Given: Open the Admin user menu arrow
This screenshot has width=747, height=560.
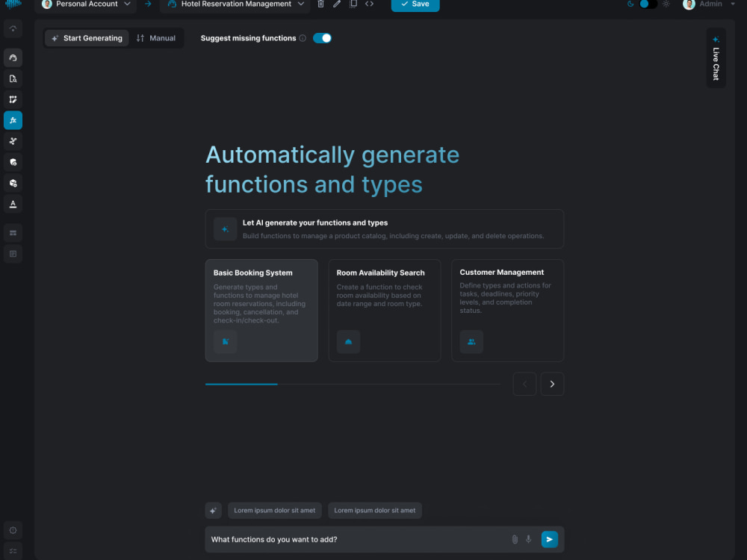Looking at the screenshot, I should tap(733, 4).
